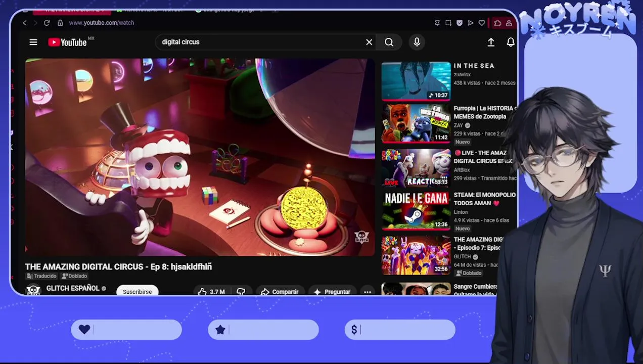Open the 'NADIE LE GANA' Steam thumbnail
Image resolution: width=643 pixels, height=364 pixels.
(416, 211)
